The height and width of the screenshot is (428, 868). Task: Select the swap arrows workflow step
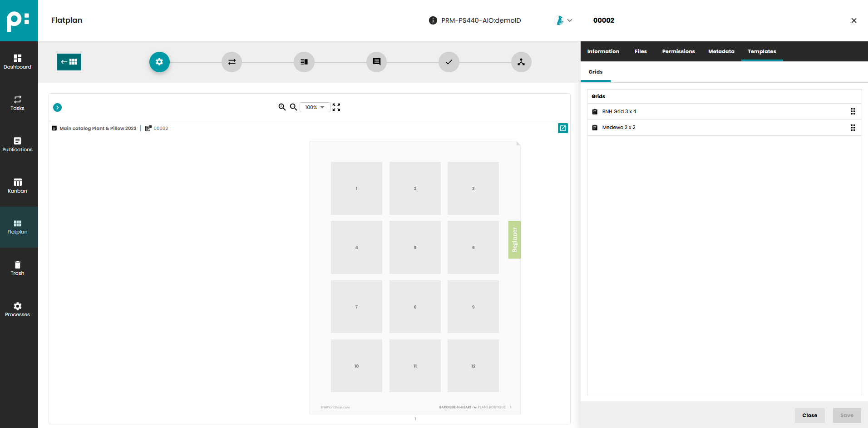coord(232,62)
